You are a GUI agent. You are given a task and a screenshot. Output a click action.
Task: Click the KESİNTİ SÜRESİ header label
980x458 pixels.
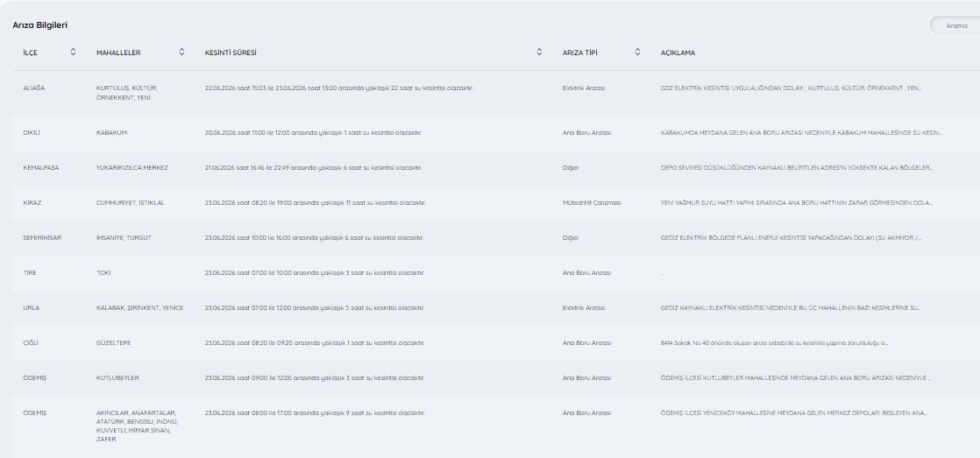[231, 53]
